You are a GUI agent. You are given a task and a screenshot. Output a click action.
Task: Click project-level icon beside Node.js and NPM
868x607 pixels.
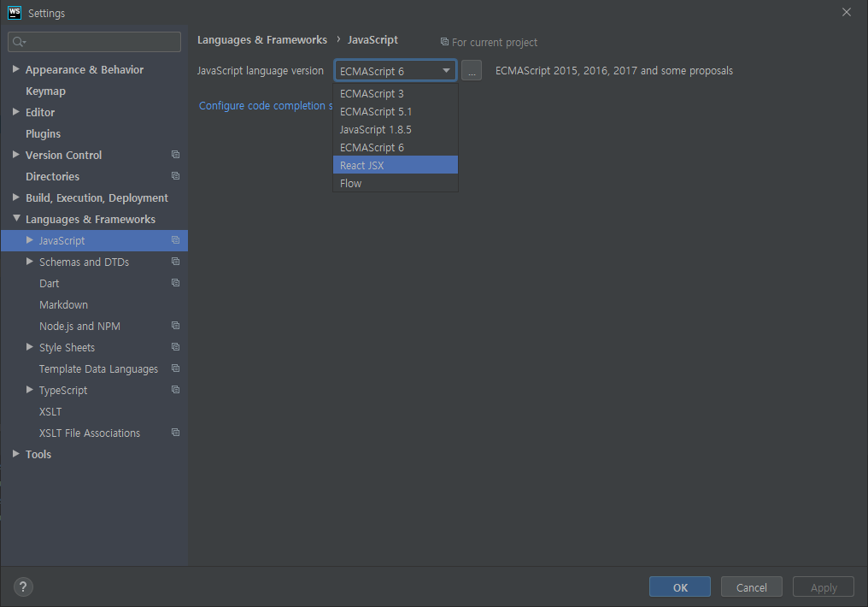[175, 326]
